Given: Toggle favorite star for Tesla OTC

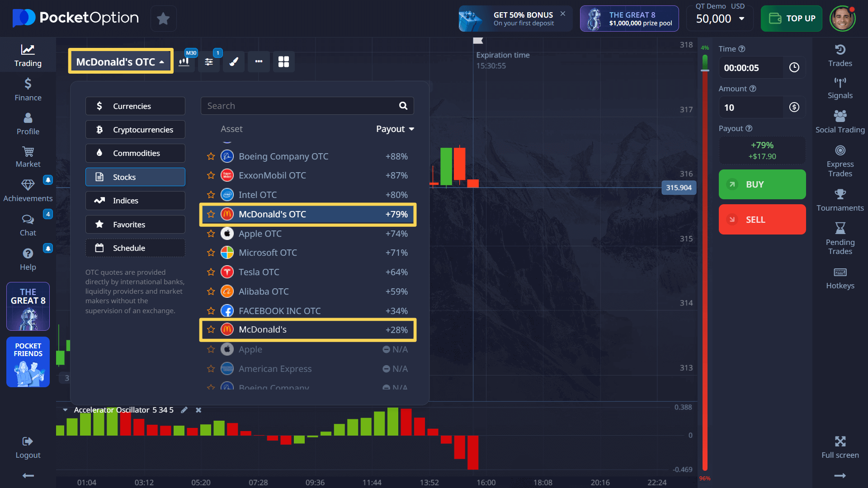Looking at the screenshot, I should coord(211,272).
